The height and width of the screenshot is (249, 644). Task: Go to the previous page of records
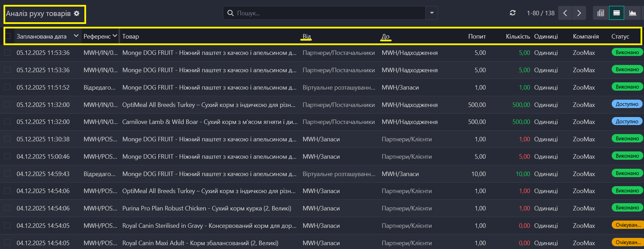565,13
